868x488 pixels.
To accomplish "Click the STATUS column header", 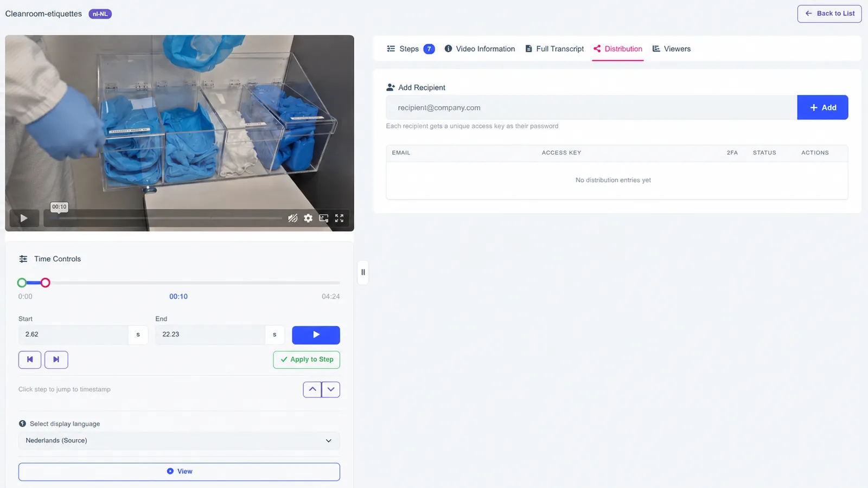I will (764, 153).
